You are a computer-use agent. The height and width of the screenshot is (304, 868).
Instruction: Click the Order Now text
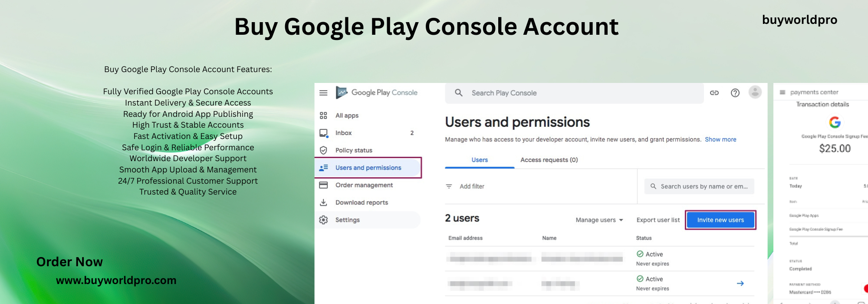tap(69, 262)
